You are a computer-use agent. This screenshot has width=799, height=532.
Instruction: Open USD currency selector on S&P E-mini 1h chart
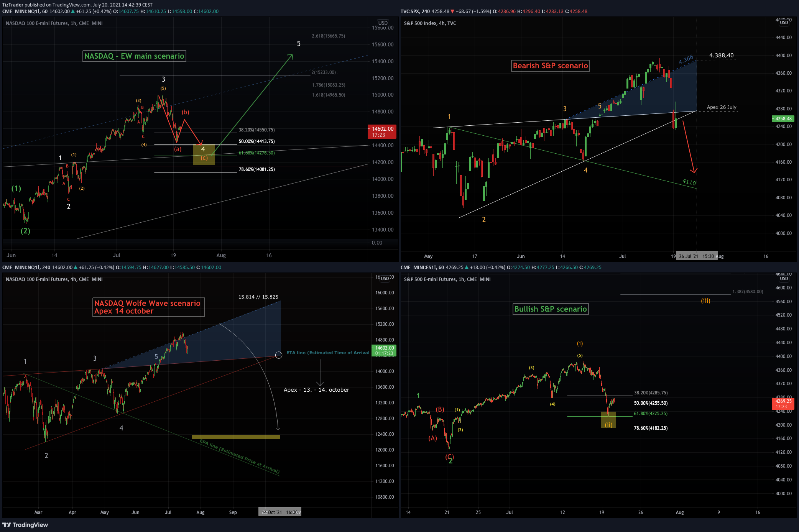(x=784, y=279)
